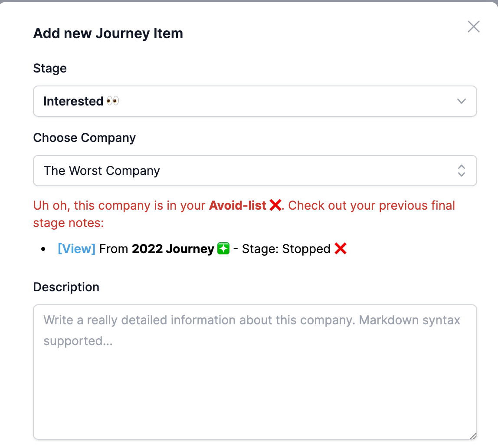The width and height of the screenshot is (498, 448).
Task: Open the Stage dropdown showing Interested
Action: (255, 101)
